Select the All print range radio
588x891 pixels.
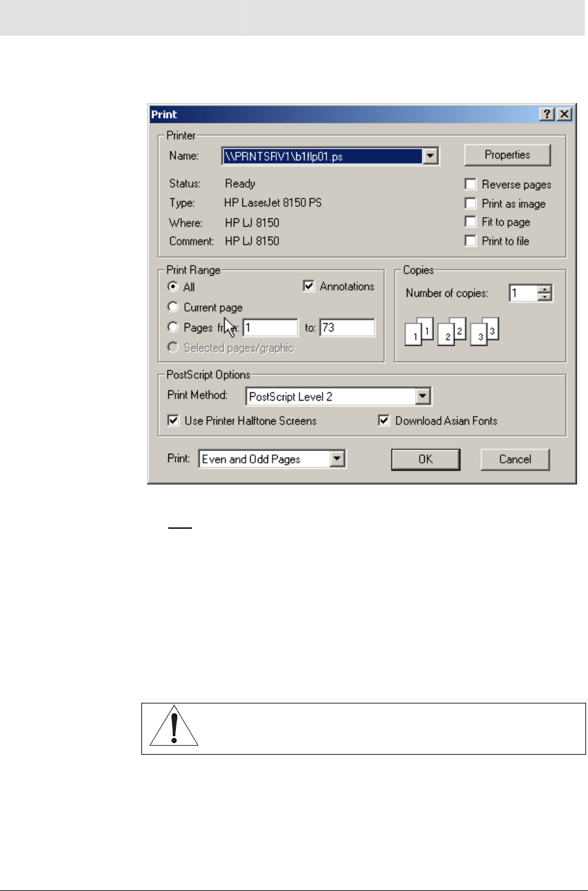[173, 287]
